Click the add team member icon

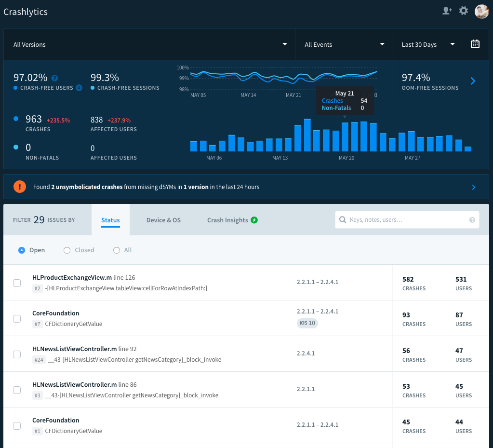click(447, 11)
